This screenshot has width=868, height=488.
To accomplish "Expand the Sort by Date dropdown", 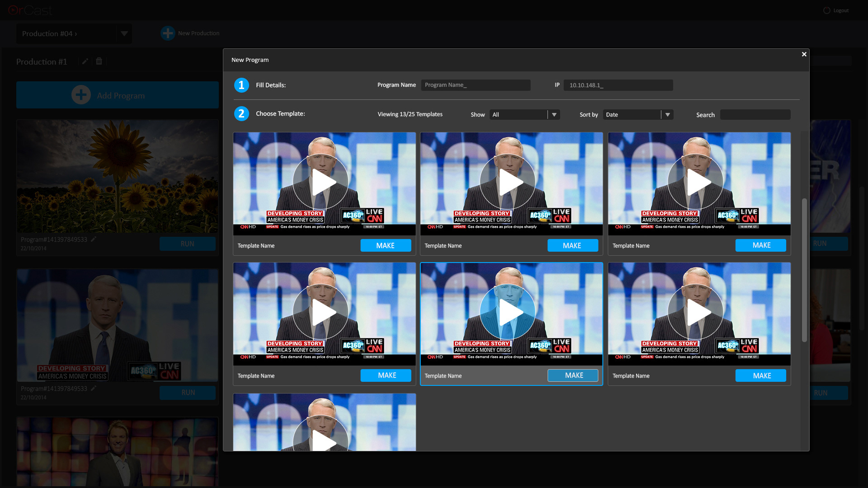I will coord(667,115).
